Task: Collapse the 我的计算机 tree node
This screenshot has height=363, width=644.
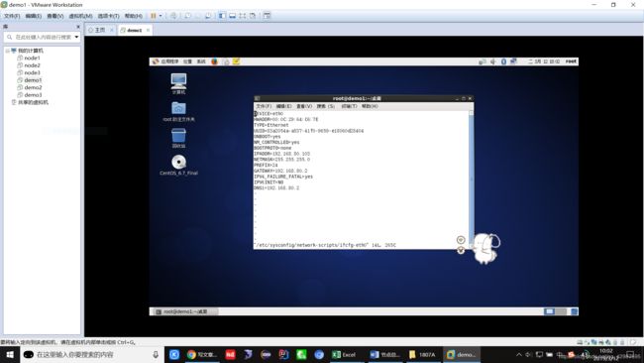Action: [x=7, y=51]
